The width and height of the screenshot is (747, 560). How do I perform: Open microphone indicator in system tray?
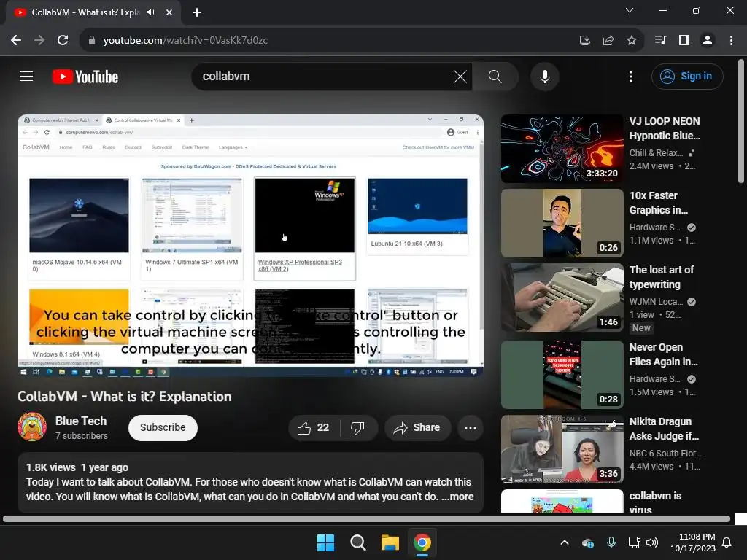pos(611,542)
